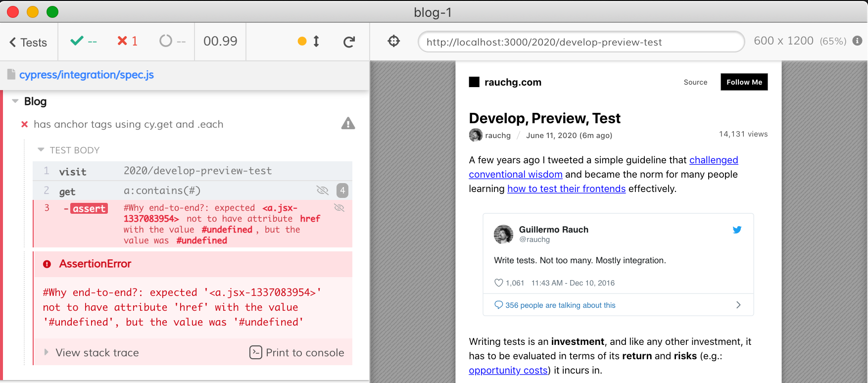Screen dimensions: 868x383
Task: Go back to Tests list
Action: [x=28, y=42]
